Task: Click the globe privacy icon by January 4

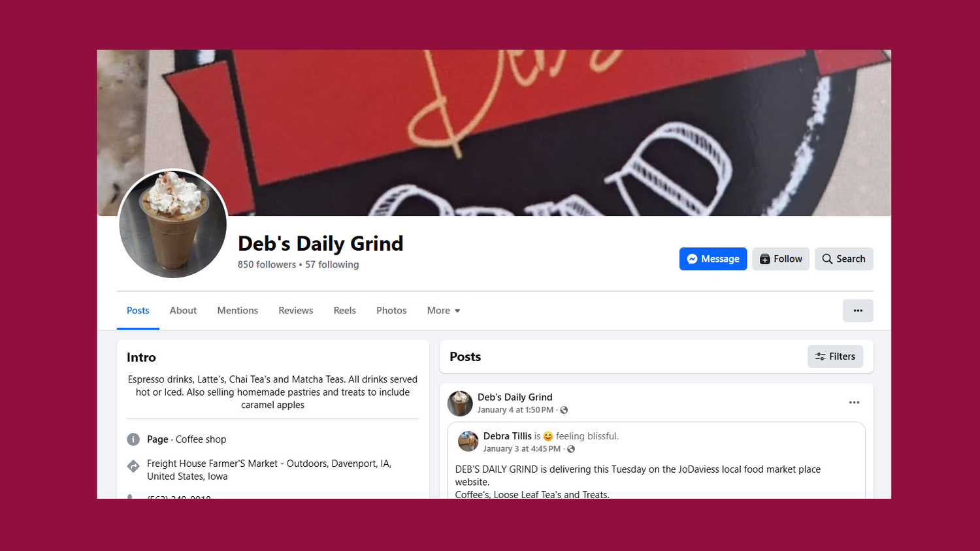Action: [x=564, y=410]
